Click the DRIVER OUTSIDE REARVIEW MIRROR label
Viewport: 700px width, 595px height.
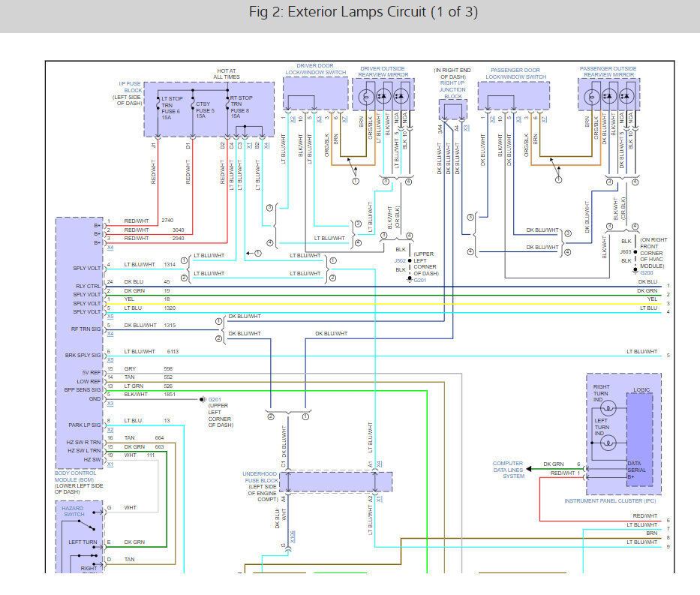coord(383,72)
